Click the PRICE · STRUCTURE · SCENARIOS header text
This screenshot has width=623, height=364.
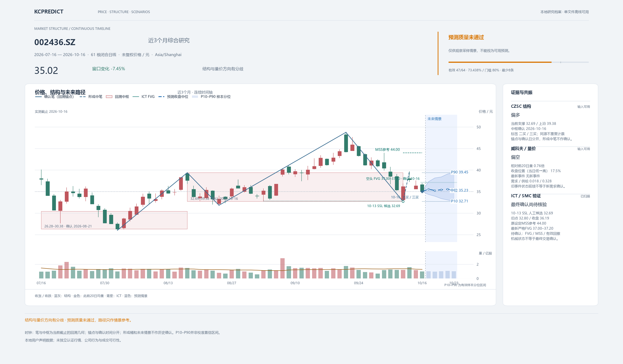(124, 12)
